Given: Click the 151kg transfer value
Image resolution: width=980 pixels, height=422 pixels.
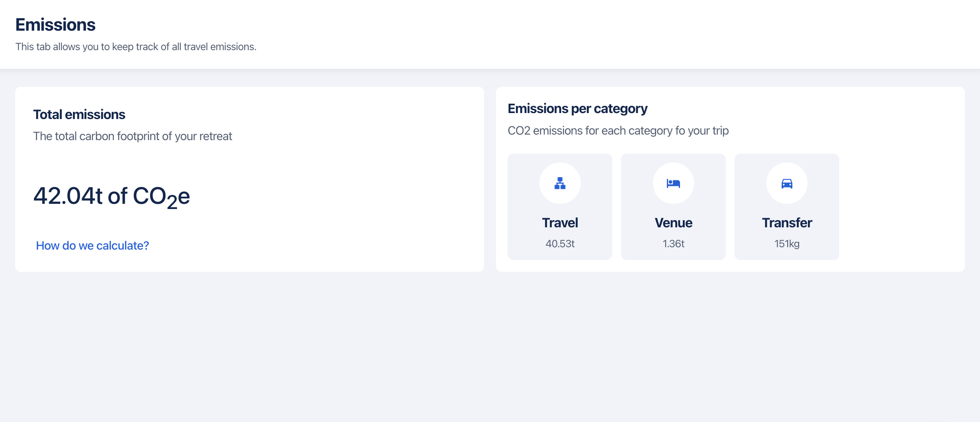Looking at the screenshot, I should click(787, 244).
